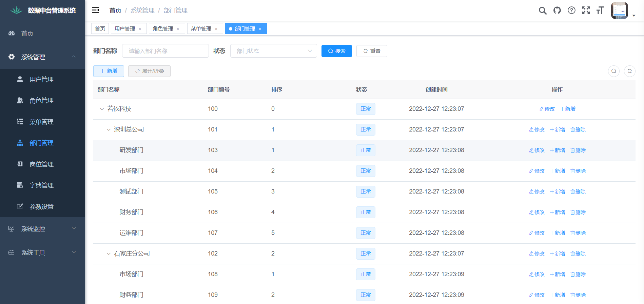This screenshot has width=644, height=304.
Task: Toggle fullscreen mode icon
Action: click(586, 11)
